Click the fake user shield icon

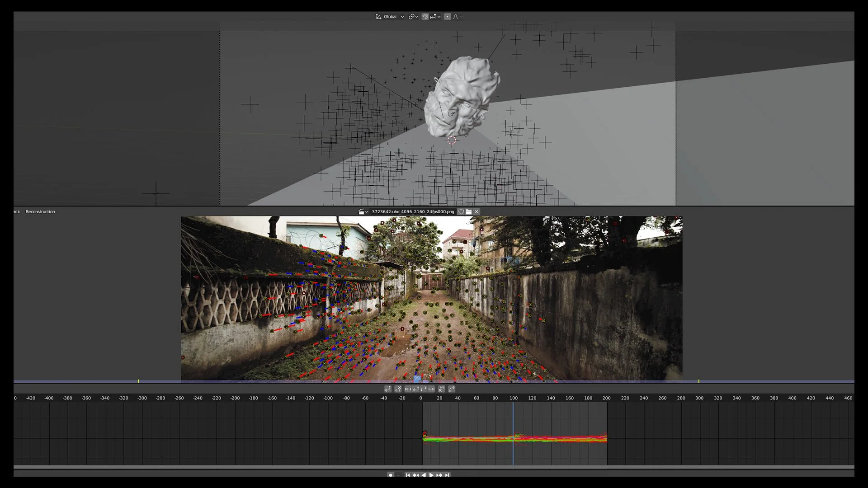point(461,211)
